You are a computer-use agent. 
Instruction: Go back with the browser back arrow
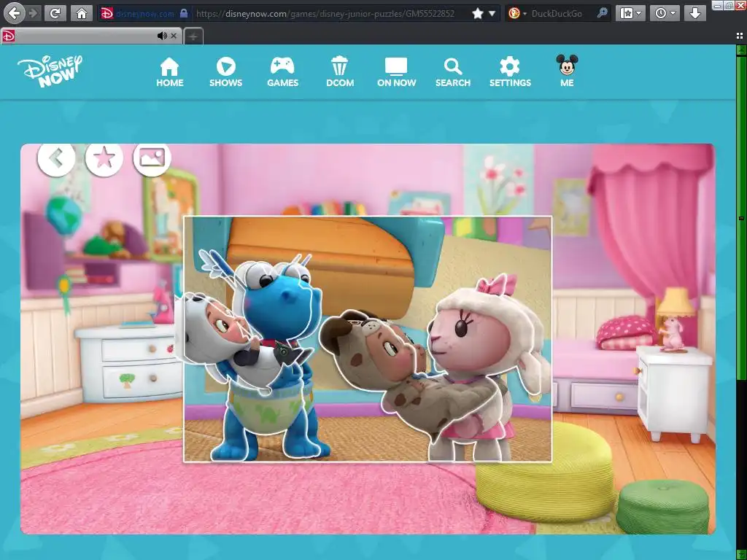coord(15,13)
